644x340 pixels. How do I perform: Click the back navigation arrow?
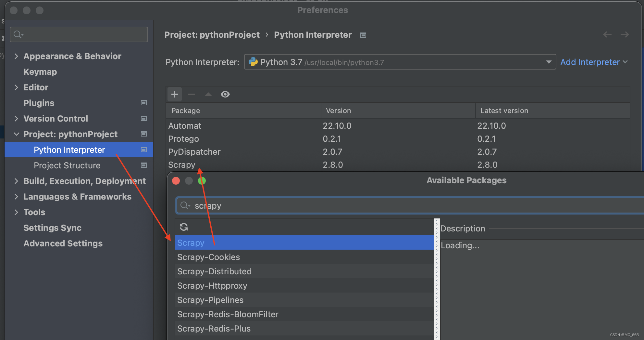[x=607, y=34]
